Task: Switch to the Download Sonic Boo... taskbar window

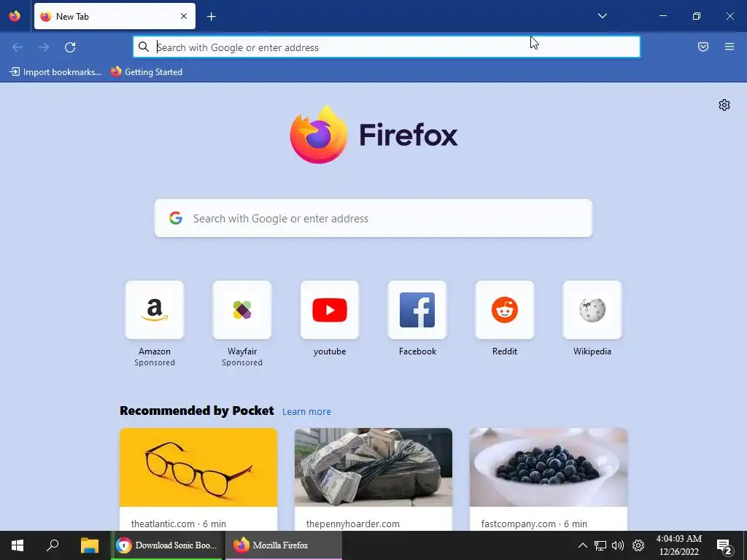Action: point(167,545)
